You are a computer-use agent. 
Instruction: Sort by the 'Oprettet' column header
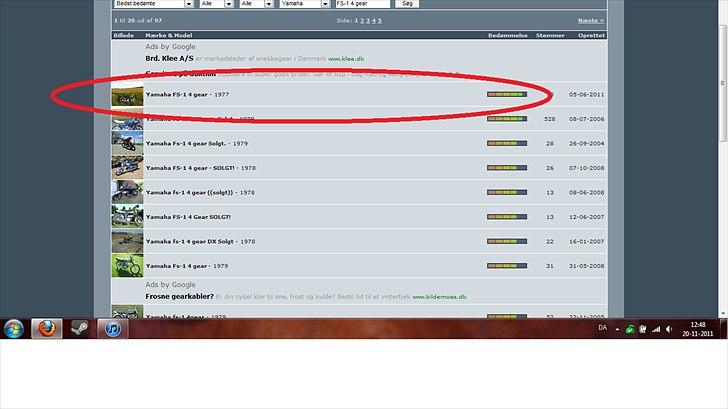point(592,35)
